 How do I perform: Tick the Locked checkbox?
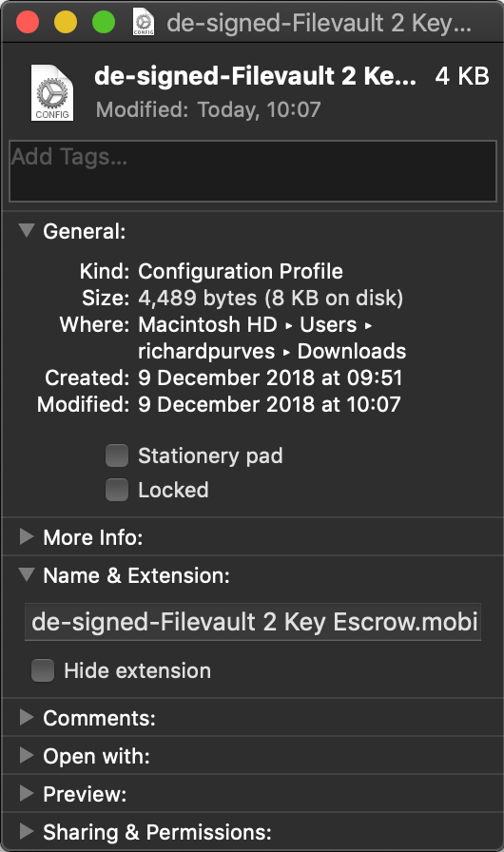117,490
